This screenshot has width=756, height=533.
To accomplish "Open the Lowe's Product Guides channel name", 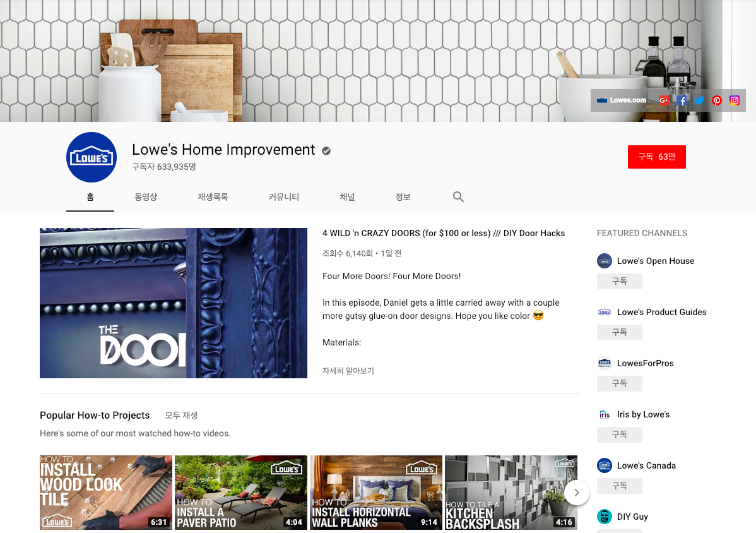I will [x=662, y=312].
